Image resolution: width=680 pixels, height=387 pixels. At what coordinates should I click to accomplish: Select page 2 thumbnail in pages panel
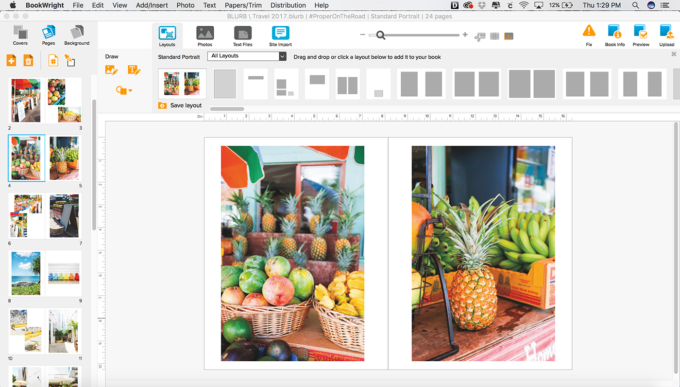[26, 100]
